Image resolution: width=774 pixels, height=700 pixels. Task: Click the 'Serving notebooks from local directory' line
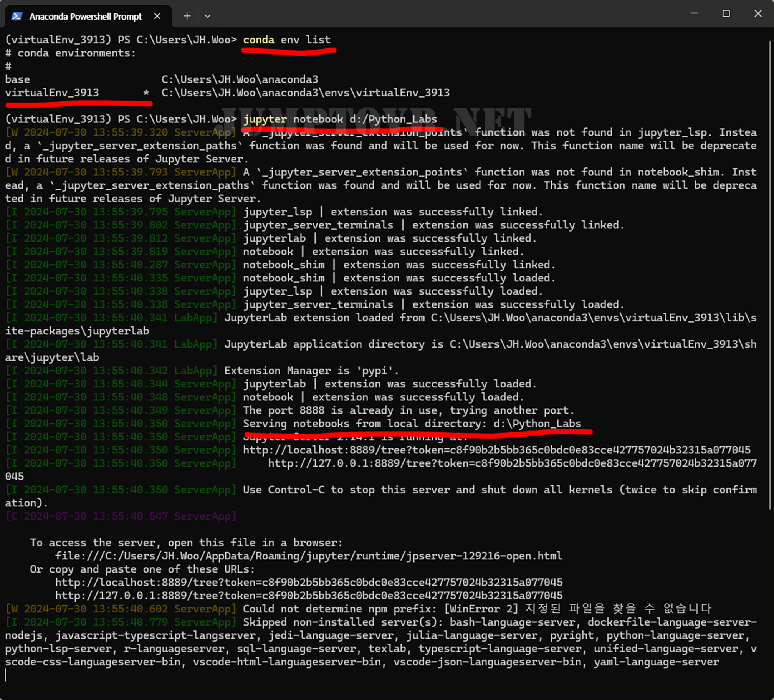coord(412,423)
